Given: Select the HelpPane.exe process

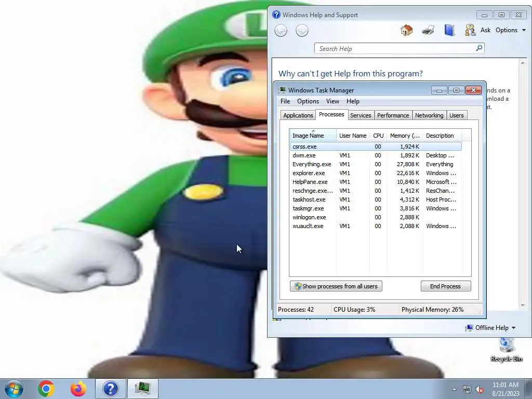Looking at the screenshot, I should pyautogui.click(x=376, y=182).
